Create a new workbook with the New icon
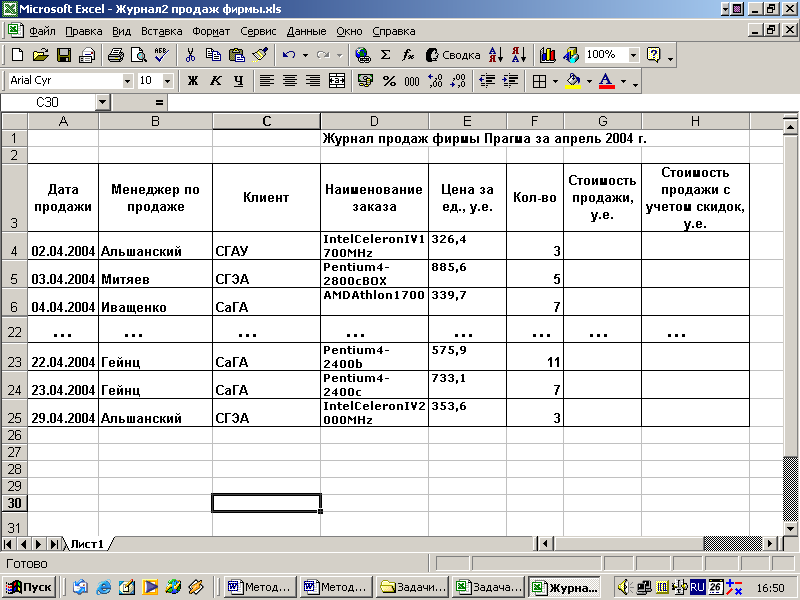Viewport: 800px width, 600px height. [17, 55]
